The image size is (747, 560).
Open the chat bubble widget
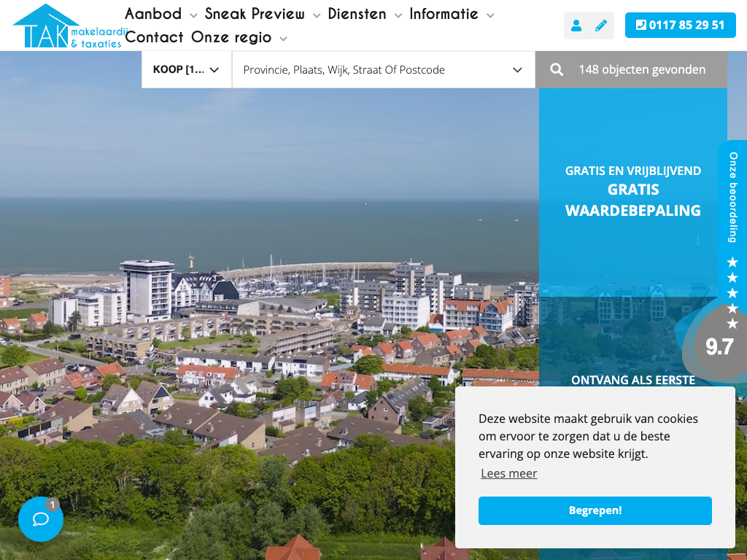coord(41,519)
